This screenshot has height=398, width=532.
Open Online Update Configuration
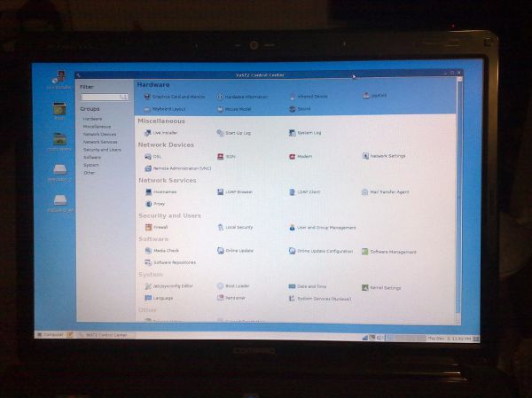click(321, 251)
